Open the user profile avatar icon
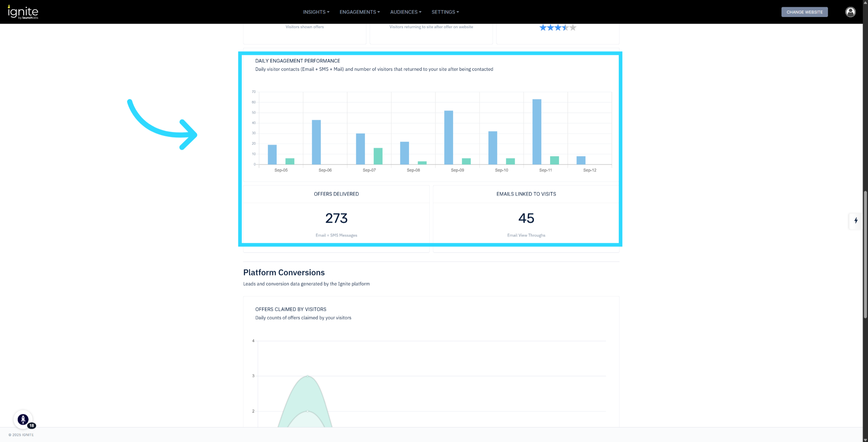 (x=850, y=12)
